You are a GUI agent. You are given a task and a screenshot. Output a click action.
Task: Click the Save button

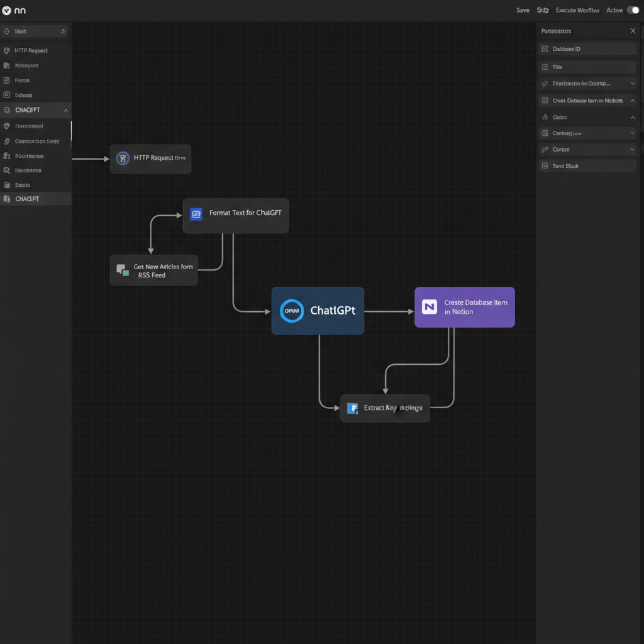(x=523, y=10)
